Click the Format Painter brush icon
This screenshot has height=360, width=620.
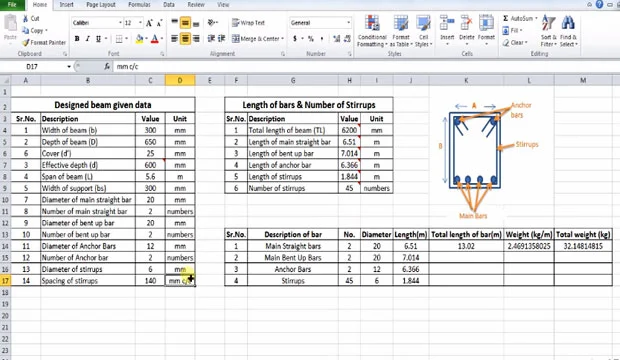(26, 42)
